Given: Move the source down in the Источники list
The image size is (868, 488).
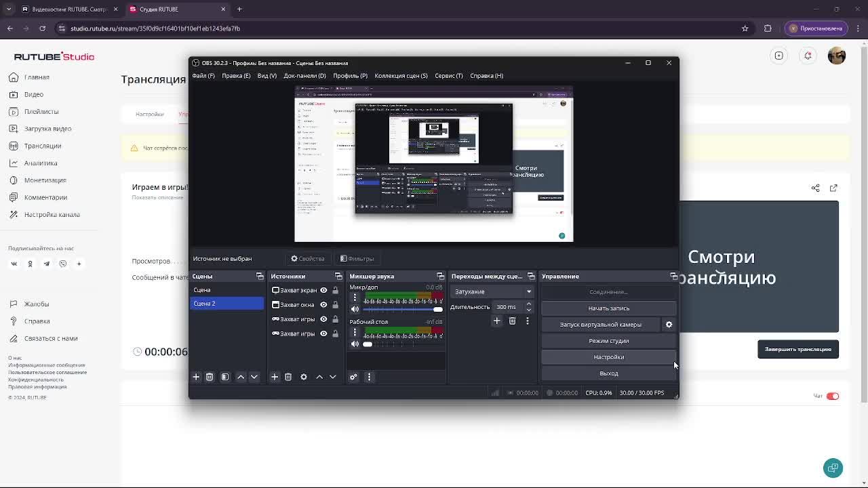Looking at the screenshot, I should coord(333,377).
